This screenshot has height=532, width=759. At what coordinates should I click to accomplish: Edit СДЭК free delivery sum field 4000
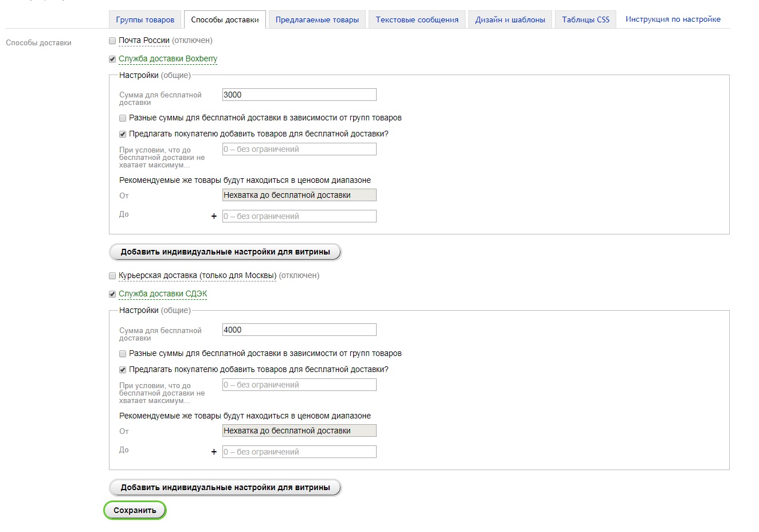[299, 330]
